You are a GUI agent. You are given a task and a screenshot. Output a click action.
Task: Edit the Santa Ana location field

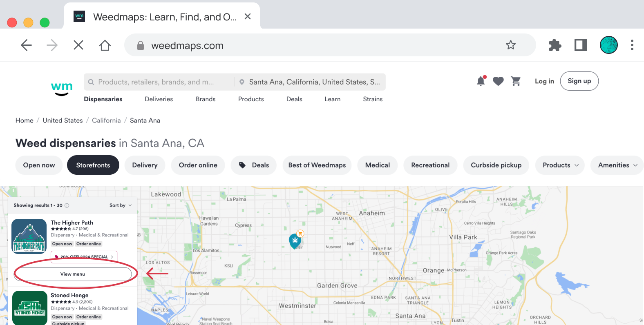311,82
